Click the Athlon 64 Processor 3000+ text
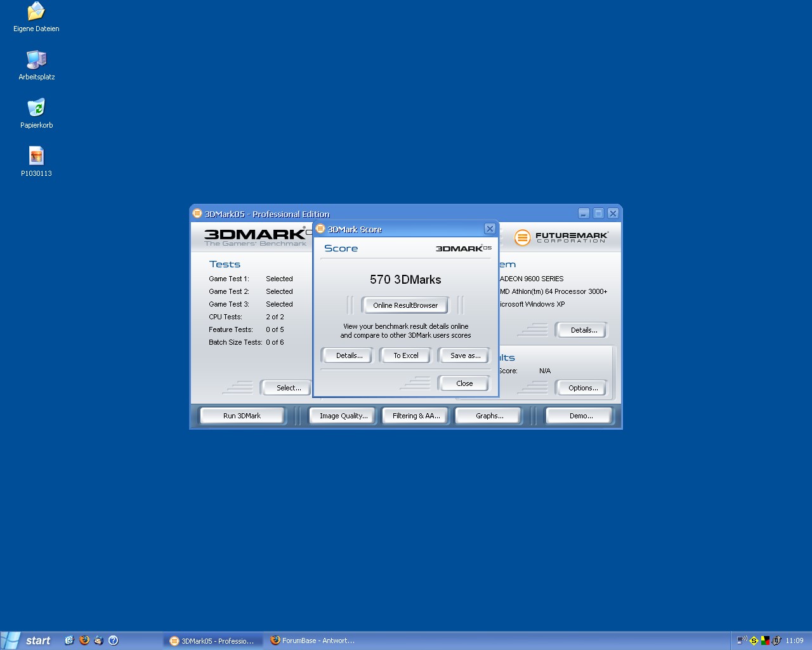The width and height of the screenshot is (812, 650). tap(553, 291)
